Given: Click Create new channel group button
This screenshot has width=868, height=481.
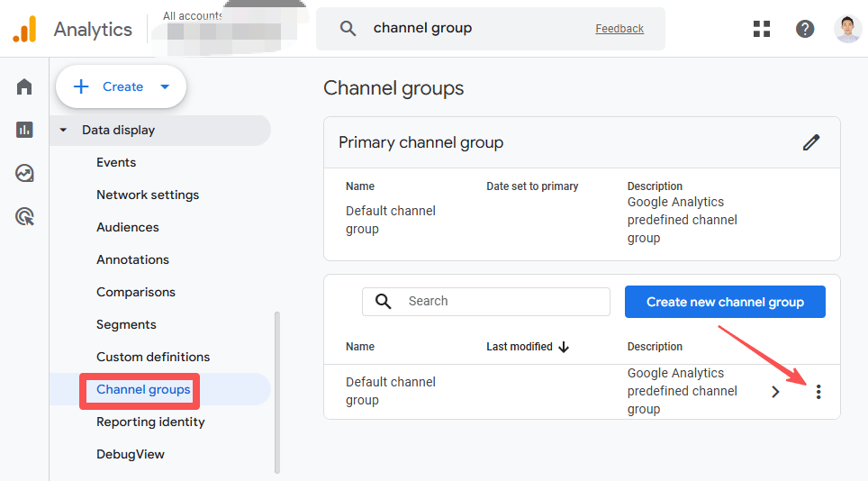Looking at the screenshot, I should [725, 302].
